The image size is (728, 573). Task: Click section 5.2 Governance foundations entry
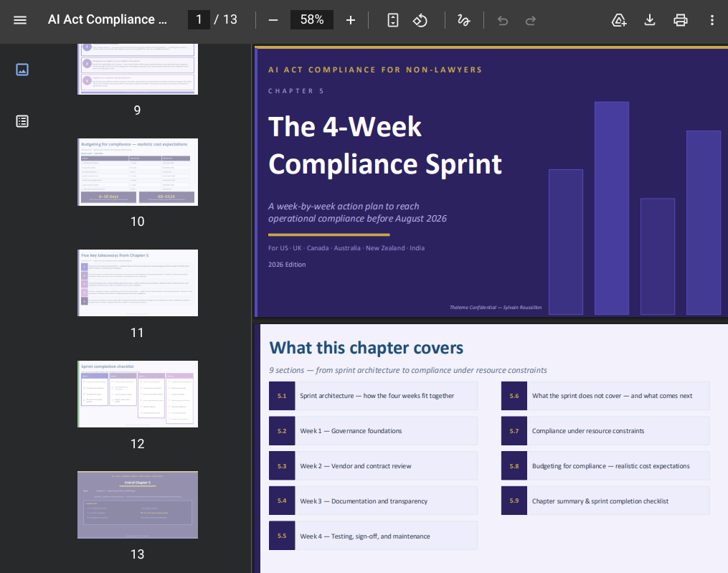coord(373,431)
